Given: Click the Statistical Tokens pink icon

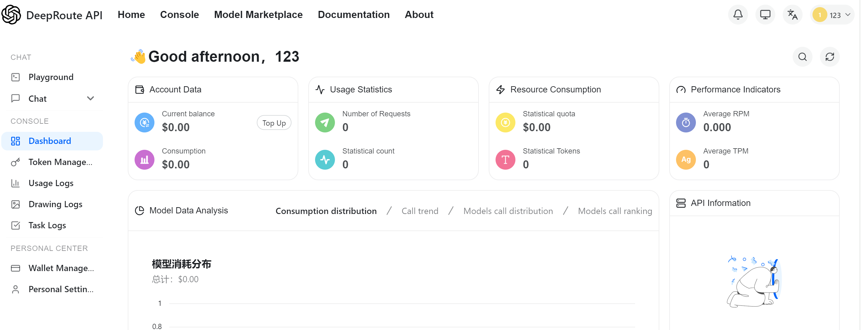Looking at the screenshot, I should pos(505,159).
